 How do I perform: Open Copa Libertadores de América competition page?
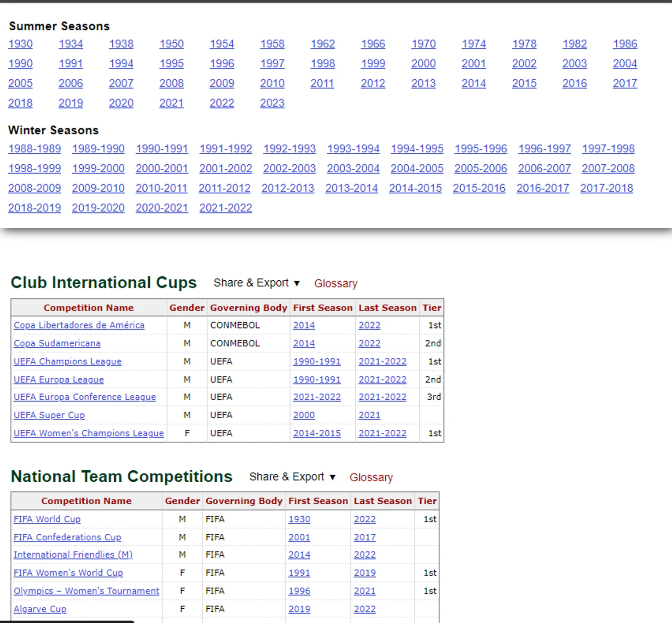[79, 325]
